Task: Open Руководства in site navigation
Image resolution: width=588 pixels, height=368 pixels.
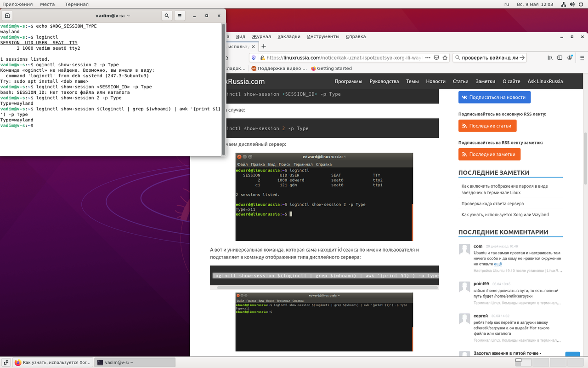Action: coord(384,81)
